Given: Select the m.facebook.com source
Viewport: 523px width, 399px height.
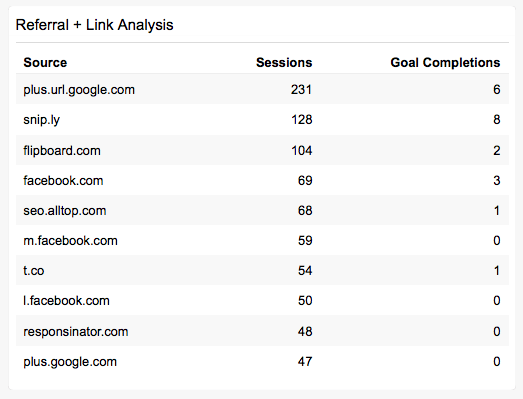Looking at the screenshot, I should pos(70,241).
